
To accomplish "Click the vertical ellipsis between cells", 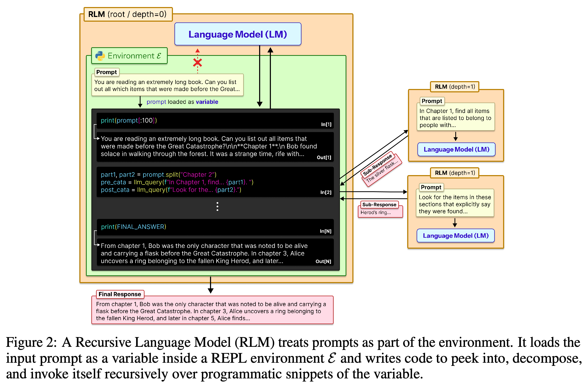I will (x=217, y=206).
